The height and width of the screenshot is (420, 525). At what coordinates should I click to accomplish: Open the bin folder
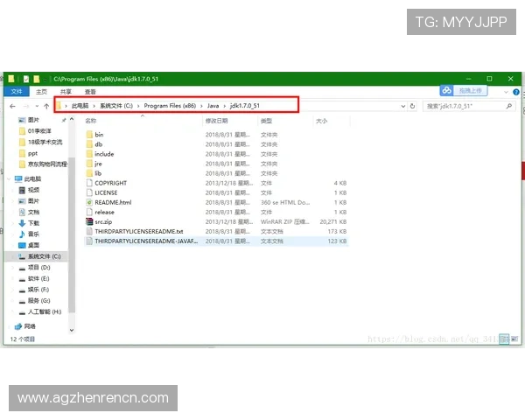99,134
